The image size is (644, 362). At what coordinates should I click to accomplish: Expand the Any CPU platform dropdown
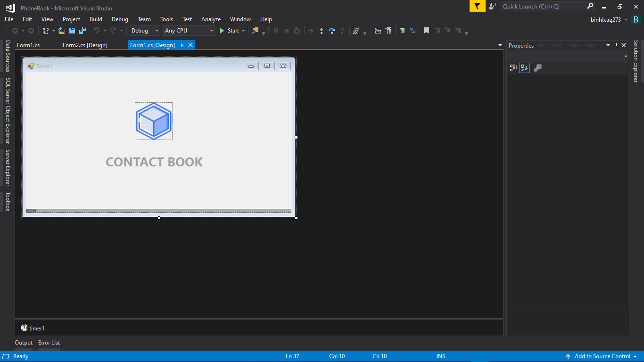[x=189, y=31]
